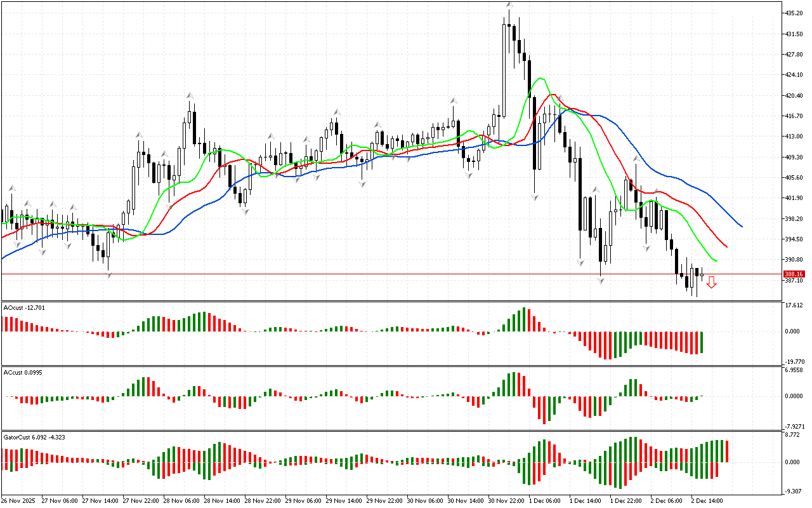
Task: Select the fractal arrow above the highest candle
Action: pyautogui.click(x=509, y=4)
